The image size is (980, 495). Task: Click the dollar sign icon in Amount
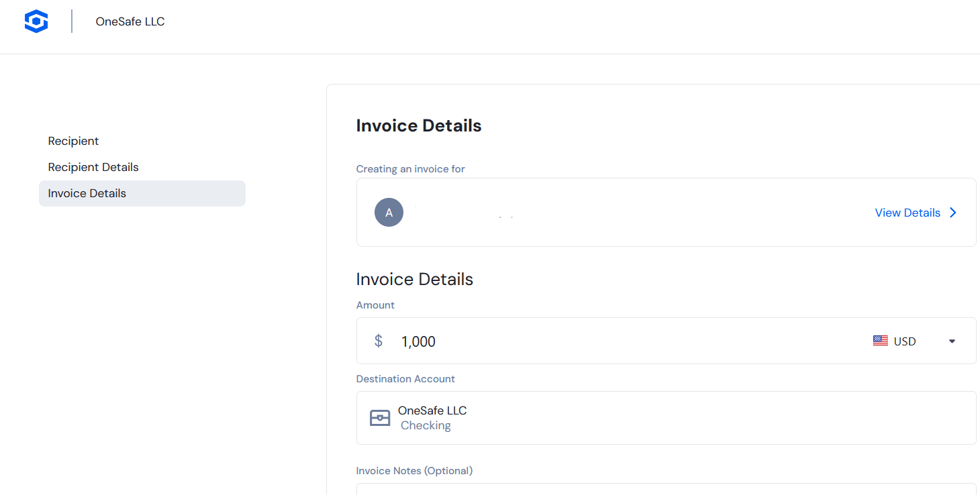[x=379, y=341]
